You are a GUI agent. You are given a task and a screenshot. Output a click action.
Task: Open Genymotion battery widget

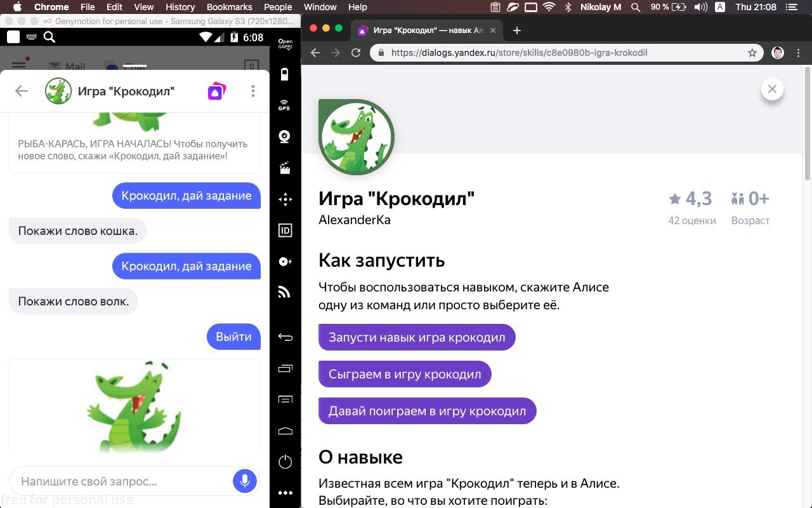coord(285,74)
